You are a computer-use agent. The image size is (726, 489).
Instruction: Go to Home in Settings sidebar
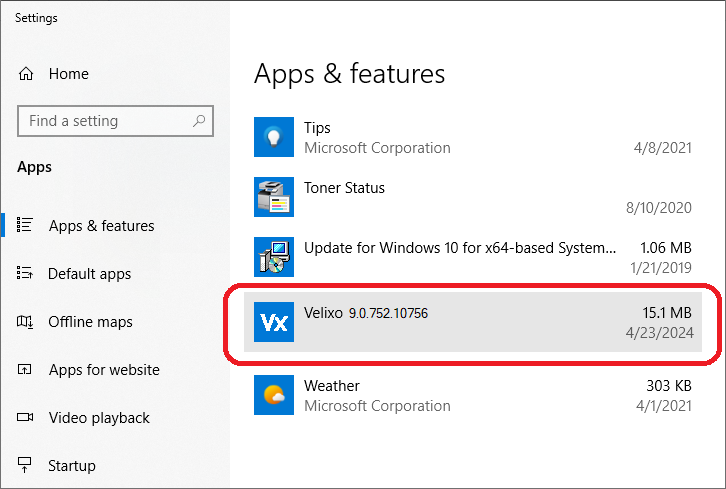(69, 74)
